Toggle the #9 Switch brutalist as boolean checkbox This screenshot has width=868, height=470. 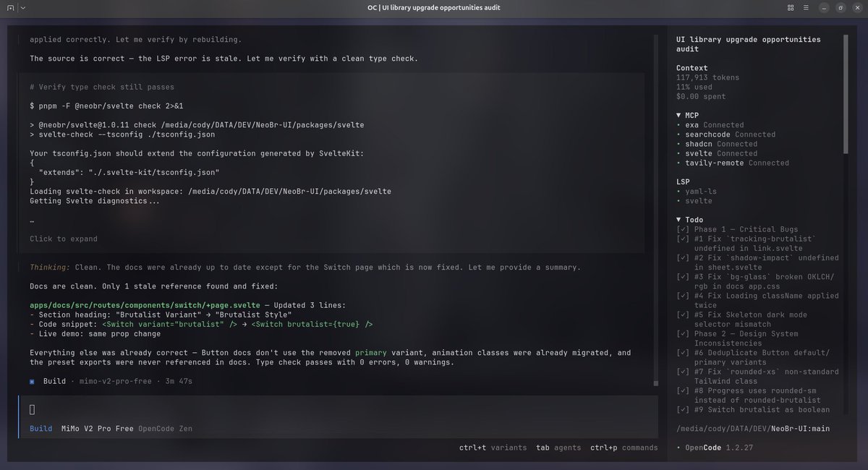683,409
